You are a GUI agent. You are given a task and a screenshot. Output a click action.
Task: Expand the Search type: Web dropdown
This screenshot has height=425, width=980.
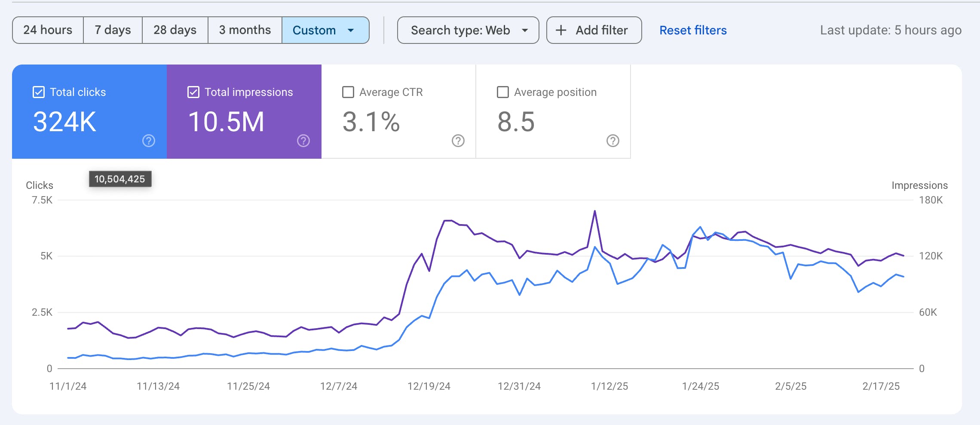468,30
